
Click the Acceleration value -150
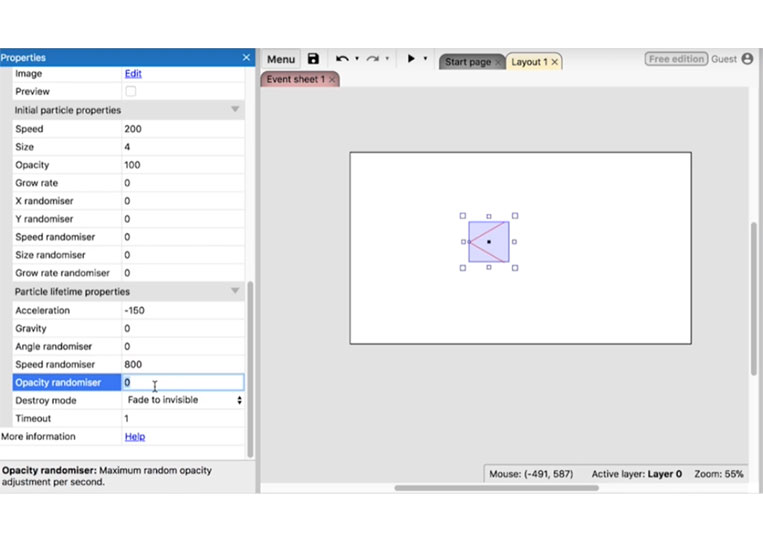pos(183,310)
